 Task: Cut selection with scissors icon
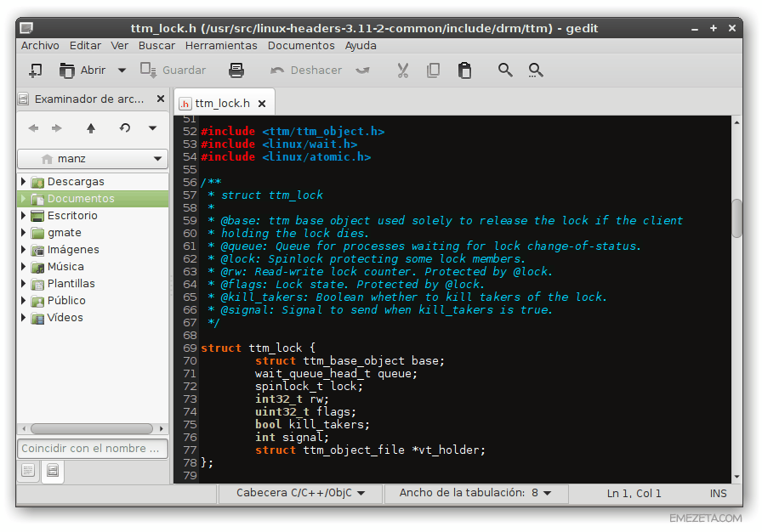(402, 71)
